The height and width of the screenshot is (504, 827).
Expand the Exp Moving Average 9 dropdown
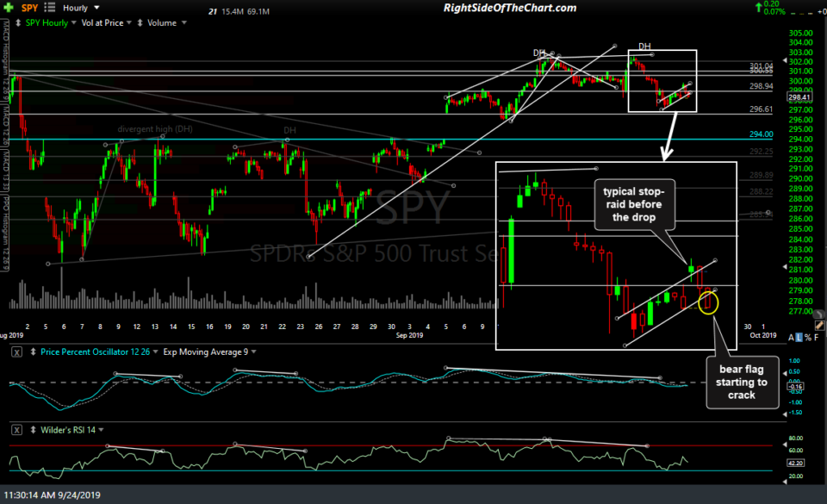point(255,352)
